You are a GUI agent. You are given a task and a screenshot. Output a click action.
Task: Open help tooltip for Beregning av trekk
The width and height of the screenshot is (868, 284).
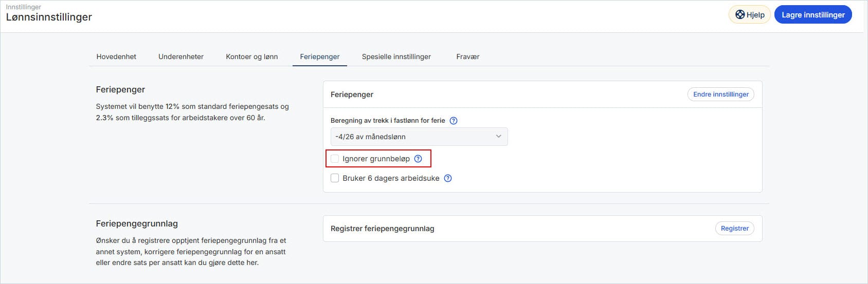453,121
